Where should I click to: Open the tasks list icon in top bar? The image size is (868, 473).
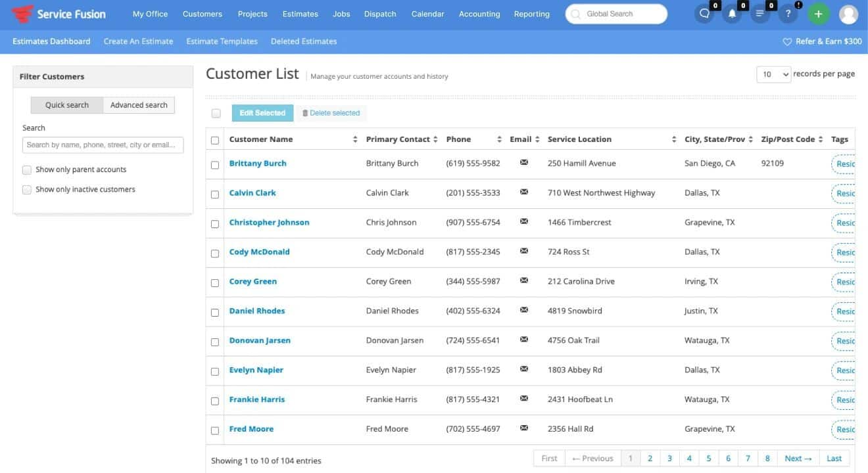point(759,13)
